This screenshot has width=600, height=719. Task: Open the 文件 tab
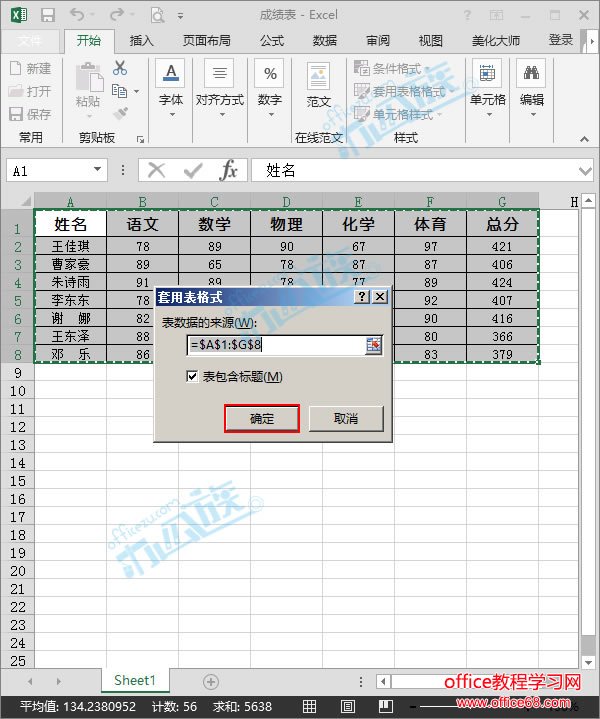point(30,41)
